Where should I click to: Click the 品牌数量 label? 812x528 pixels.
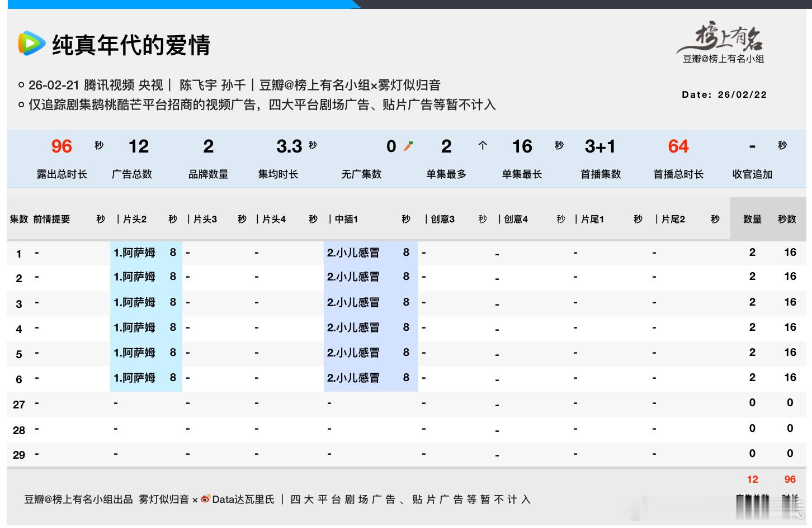(x=209, y=174)
